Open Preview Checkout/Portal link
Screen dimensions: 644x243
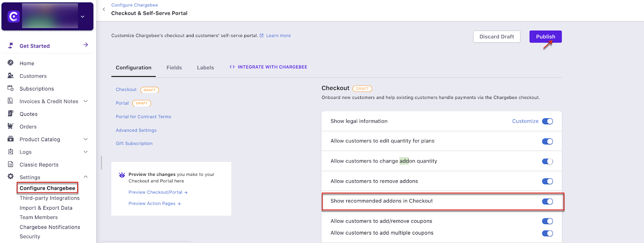[158, 192]
